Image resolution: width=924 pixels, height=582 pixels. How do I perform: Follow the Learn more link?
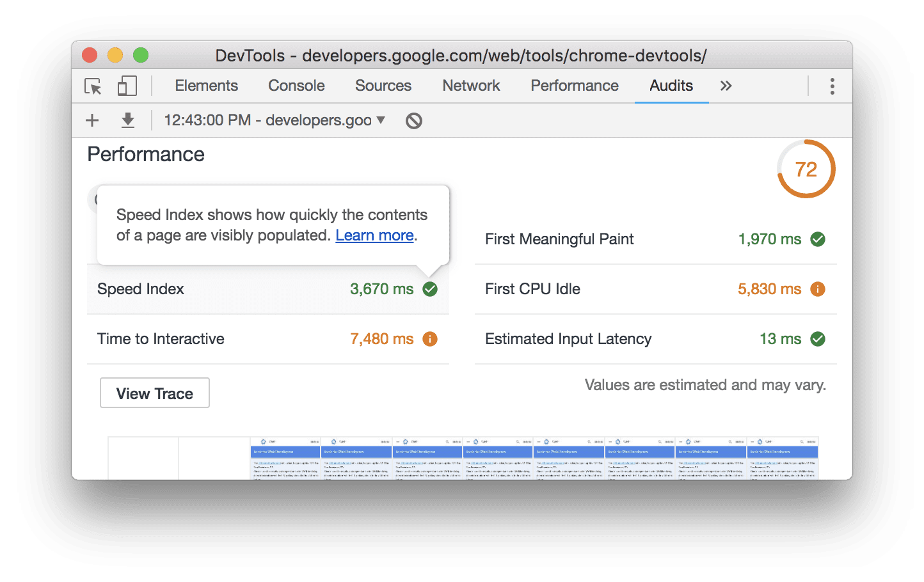pyautogui.click(x=374, y=235)
